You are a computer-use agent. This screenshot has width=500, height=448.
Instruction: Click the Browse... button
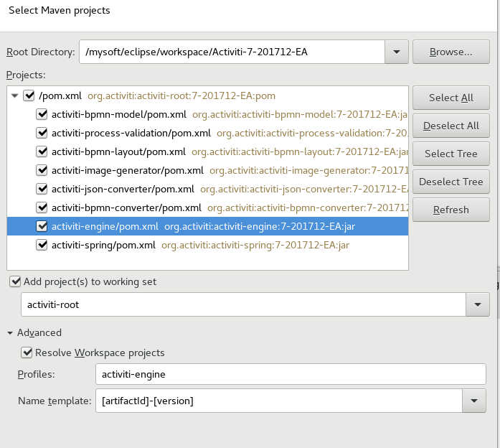coord(451,52)
